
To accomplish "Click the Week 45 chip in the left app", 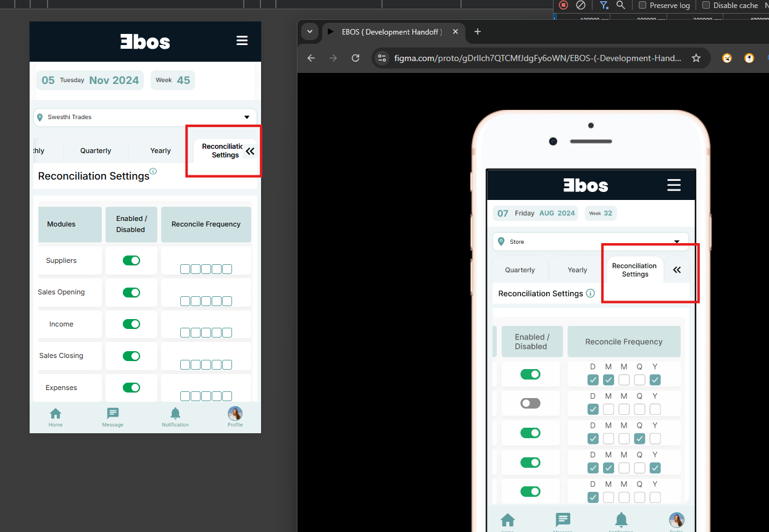I will pos(173,80).
